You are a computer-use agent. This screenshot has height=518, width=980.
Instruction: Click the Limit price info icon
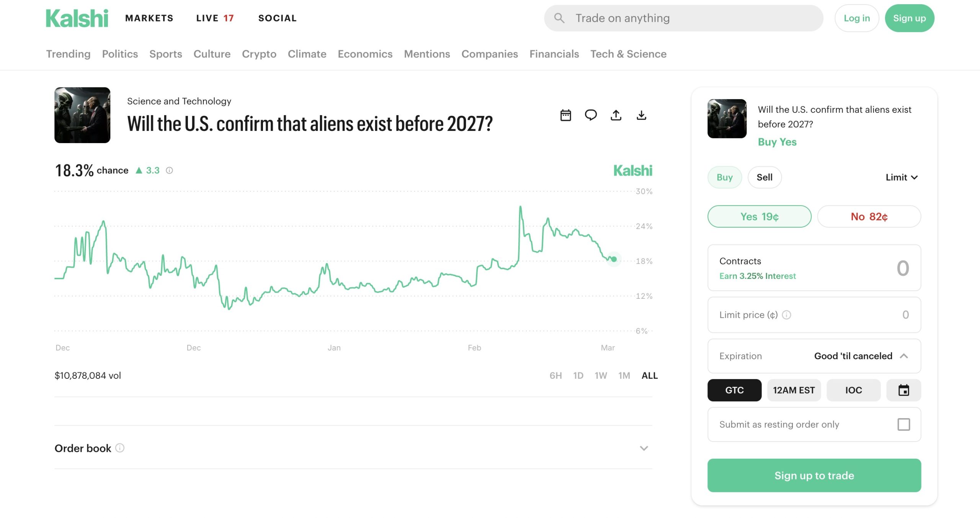[x=786, y=315]
